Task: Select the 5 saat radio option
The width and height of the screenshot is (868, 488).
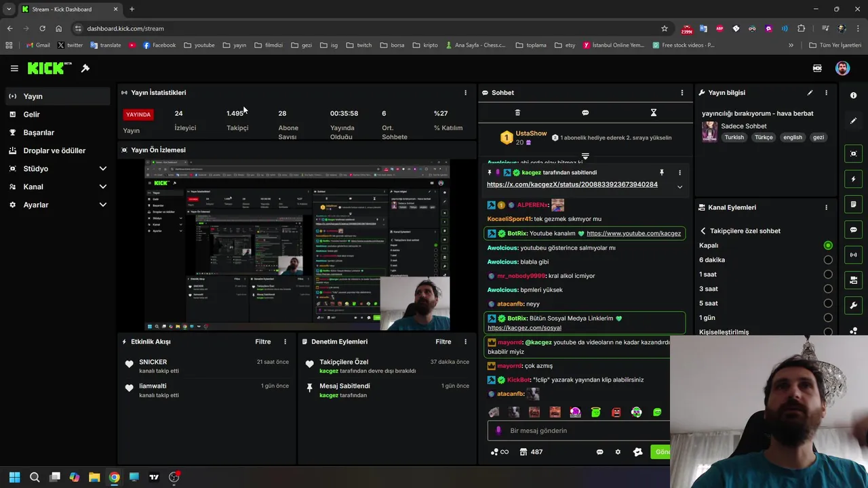Action: coord(827,303)
